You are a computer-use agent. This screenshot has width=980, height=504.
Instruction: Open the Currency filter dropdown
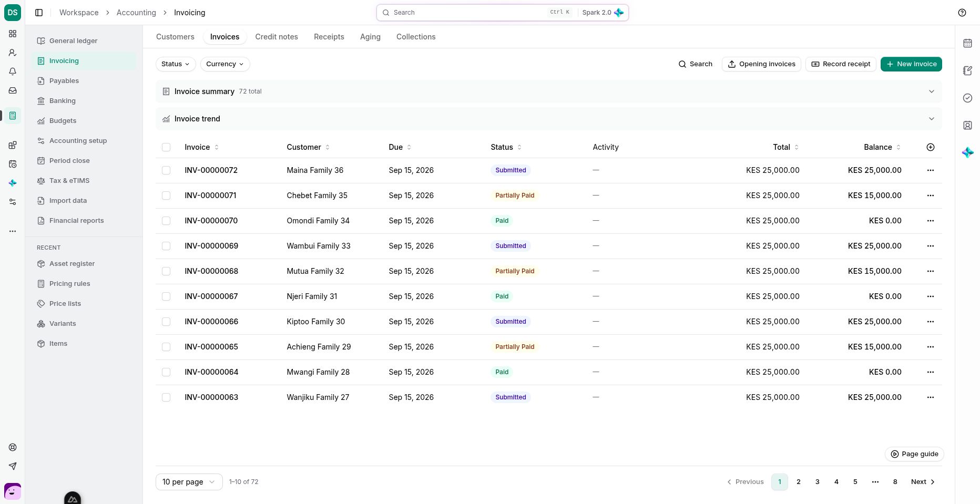(225, 64)
